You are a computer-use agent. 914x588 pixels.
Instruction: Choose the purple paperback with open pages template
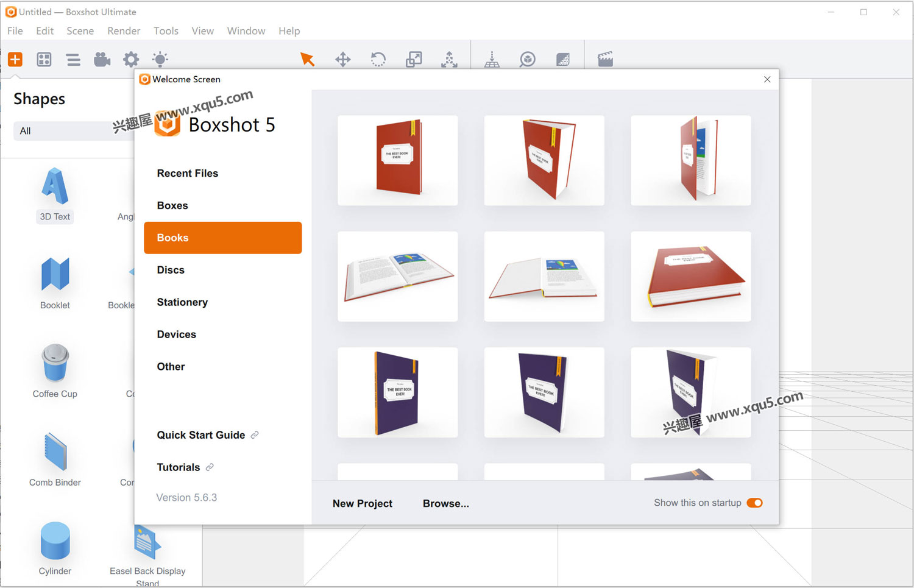point(691,392)
